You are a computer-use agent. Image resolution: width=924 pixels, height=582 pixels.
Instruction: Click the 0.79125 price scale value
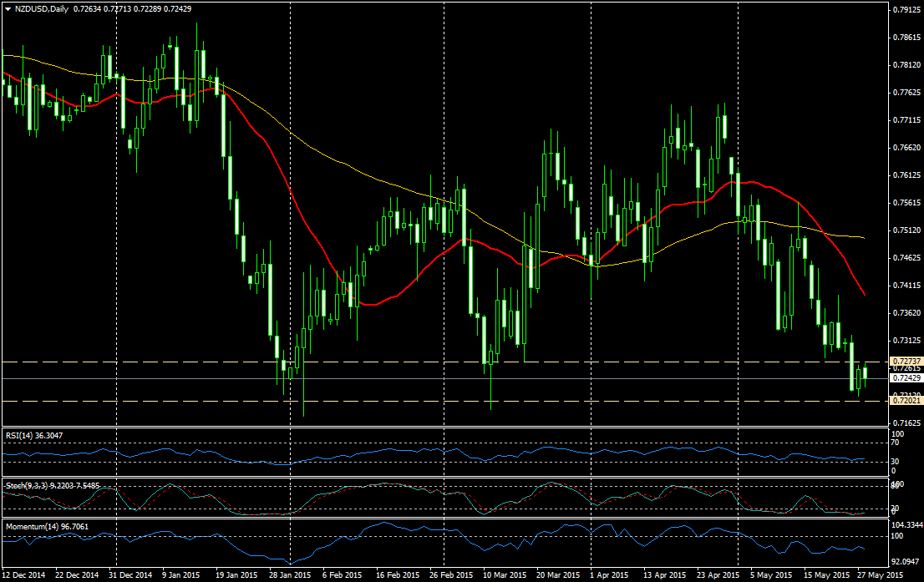(x=906, y=10)
